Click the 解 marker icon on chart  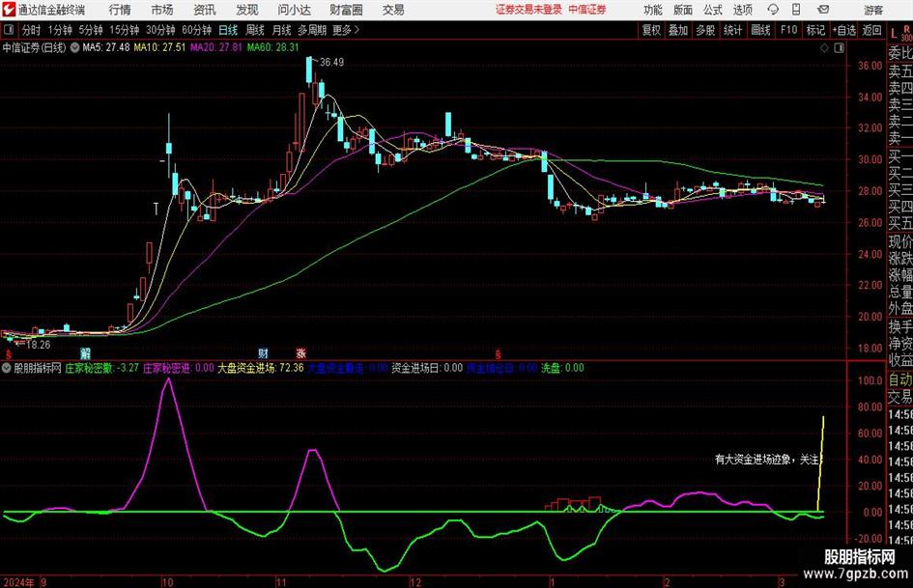click(x=86, y=353)
